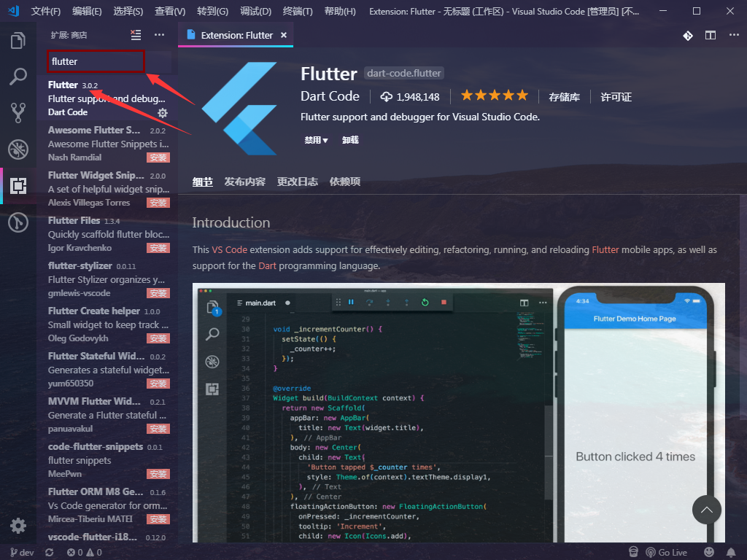Viewport: 747px width, 560px height.
Task: Open Manage gear at activity bar bottom
Action: coord(18,526)
